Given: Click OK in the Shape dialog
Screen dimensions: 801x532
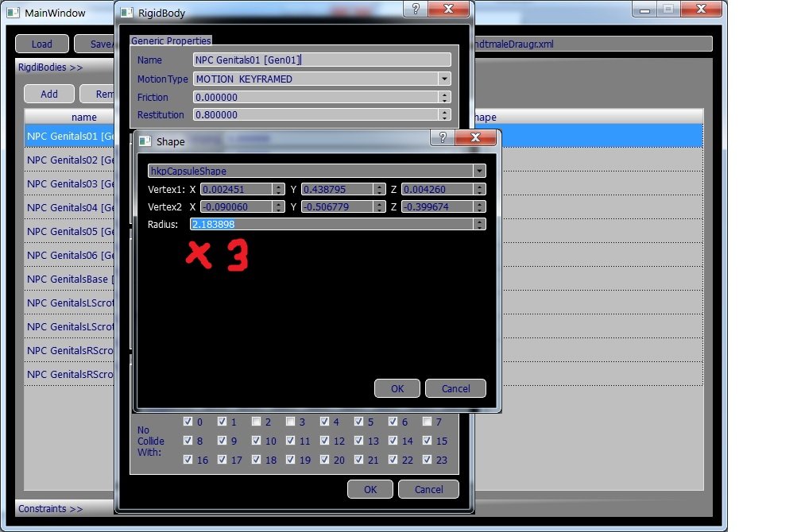Looking at the screenshot, I should (x=397, y=388).
